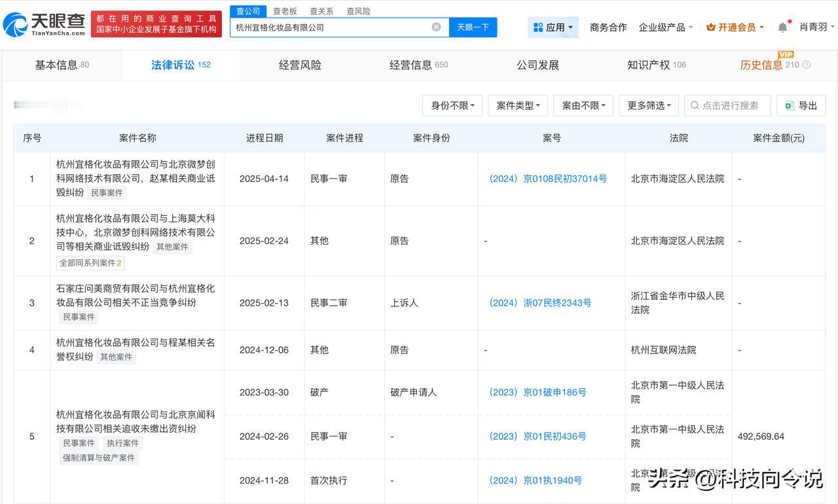Select the 查公司 search tab
The width and height of the screenshot is (838, 504).
tap(248, 11)
